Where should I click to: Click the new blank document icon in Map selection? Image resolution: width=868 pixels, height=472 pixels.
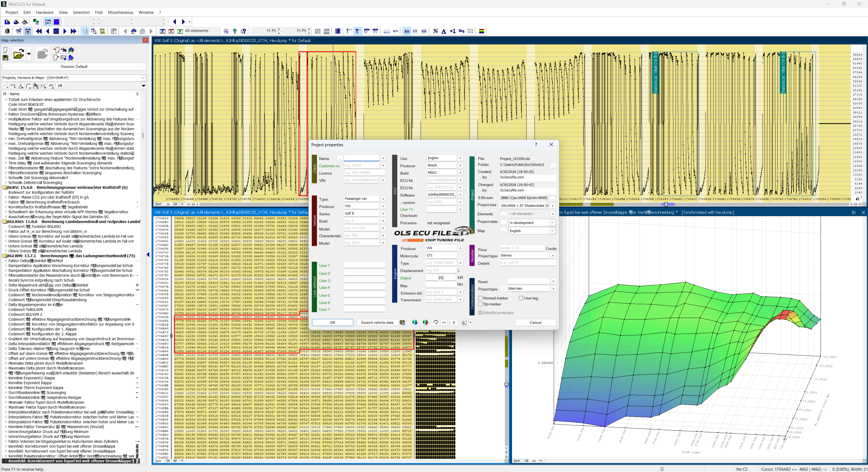click(x=5, y=50)
